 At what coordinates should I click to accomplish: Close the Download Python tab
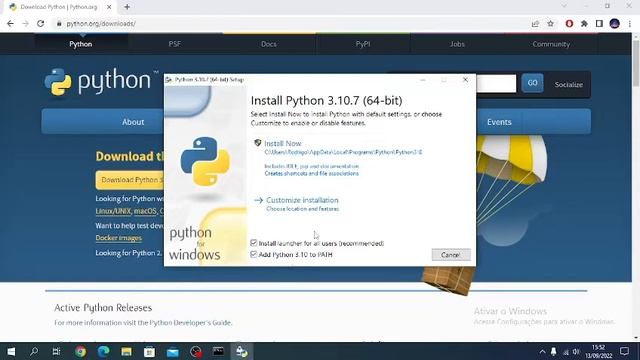[x=109, y=7]
